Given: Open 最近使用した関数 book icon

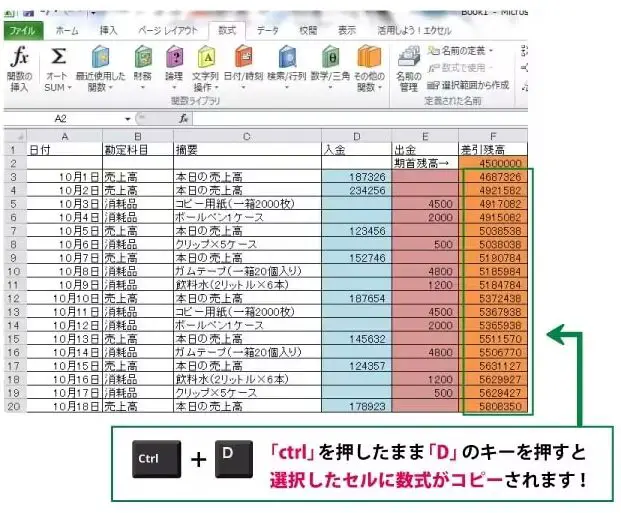Looking at the screenshot, I should click(x=100, y=58).
